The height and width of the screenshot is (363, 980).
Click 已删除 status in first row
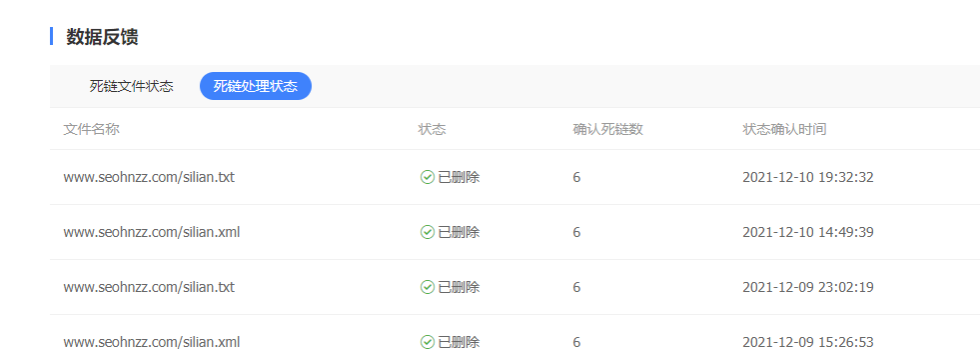coord(459,178)
